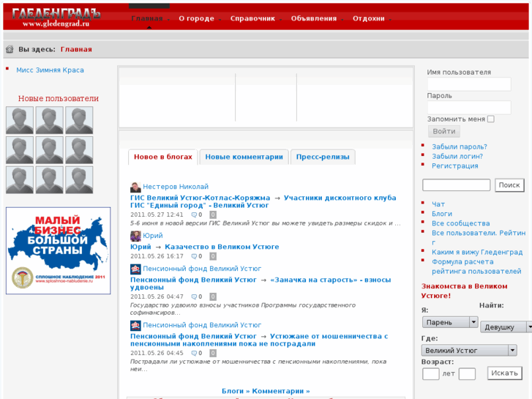Expand the Парень gender dropdown
Screen dimensions: 532x399
(473, 322)
